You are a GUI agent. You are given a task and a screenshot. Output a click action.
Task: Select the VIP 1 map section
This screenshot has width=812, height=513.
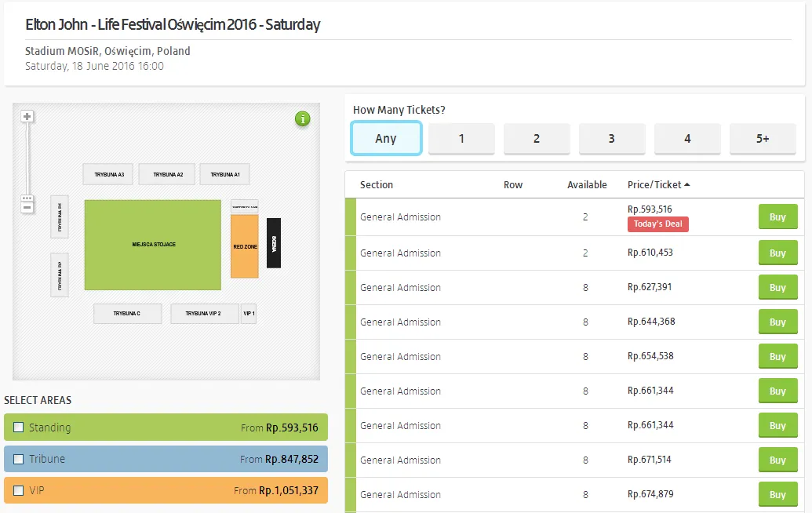249,314
